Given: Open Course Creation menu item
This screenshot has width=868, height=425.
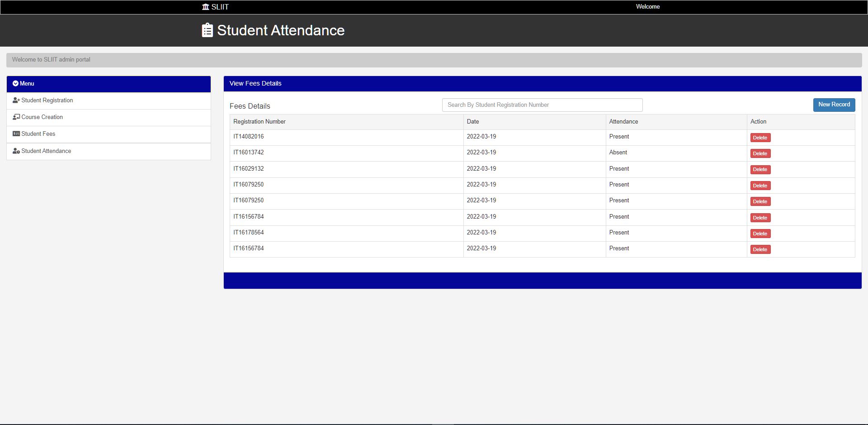Looking at the screenshot, I should [x=108, y=117].
